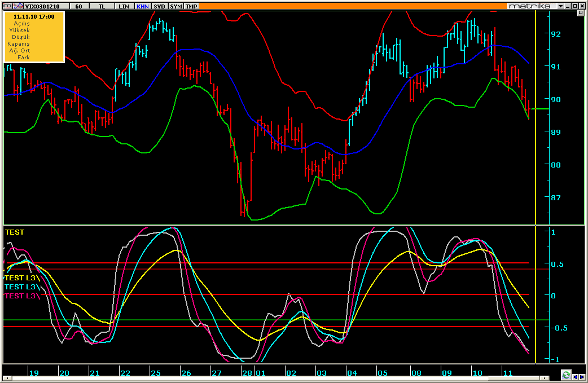Select the TMP toolbar item
The width and height of the screenshot is (588, 383).
pos(192,6)
